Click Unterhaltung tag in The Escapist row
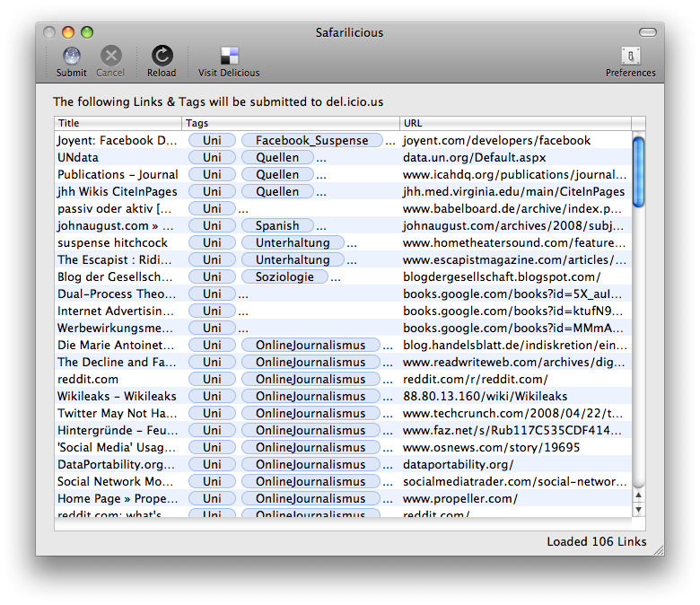The image size is (700, 605). point(293,259)
